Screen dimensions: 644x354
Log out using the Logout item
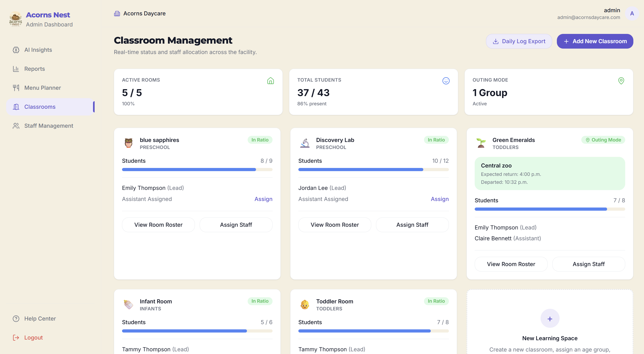click(50, 337)
